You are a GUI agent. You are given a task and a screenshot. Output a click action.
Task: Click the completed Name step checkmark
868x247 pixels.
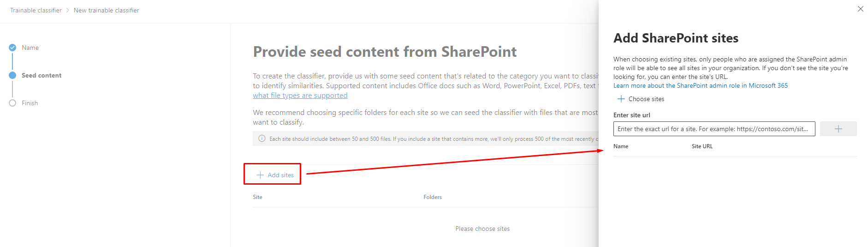pyautogui.click(x=12, y=48)
